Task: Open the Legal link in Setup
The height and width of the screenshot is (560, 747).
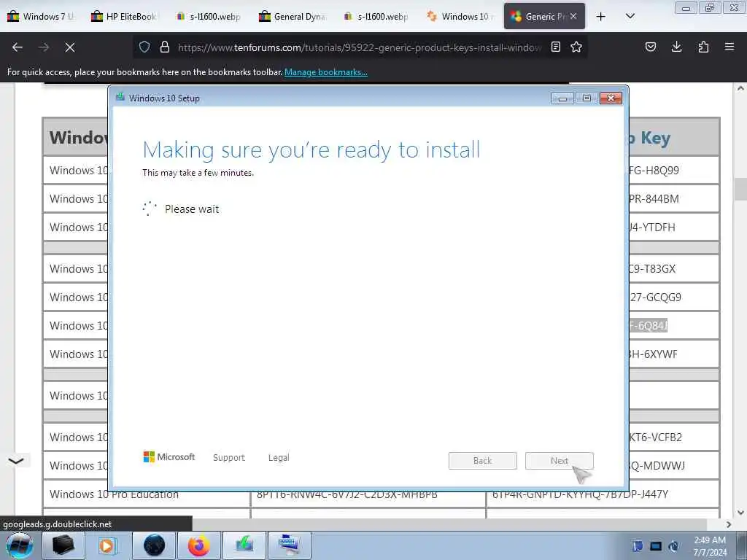Action: pyautogui.click(x=279, y=458)
